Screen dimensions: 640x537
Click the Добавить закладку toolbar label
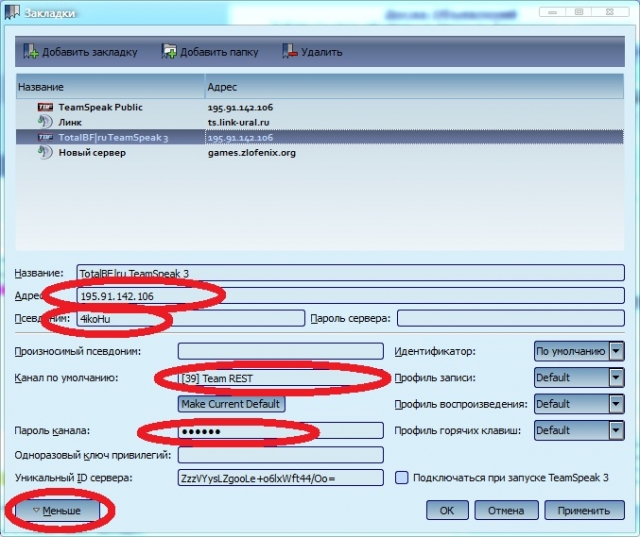pyautogui.click(x=90, y=52)
